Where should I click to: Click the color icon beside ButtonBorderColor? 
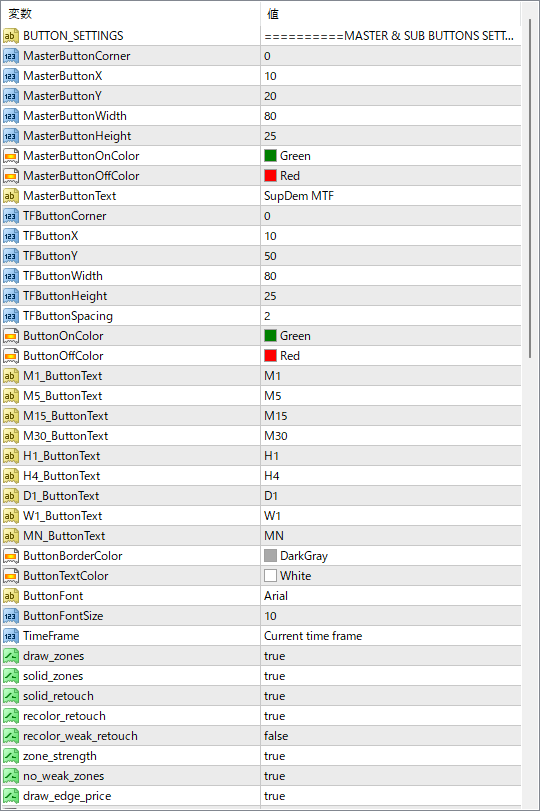point(10,556)
